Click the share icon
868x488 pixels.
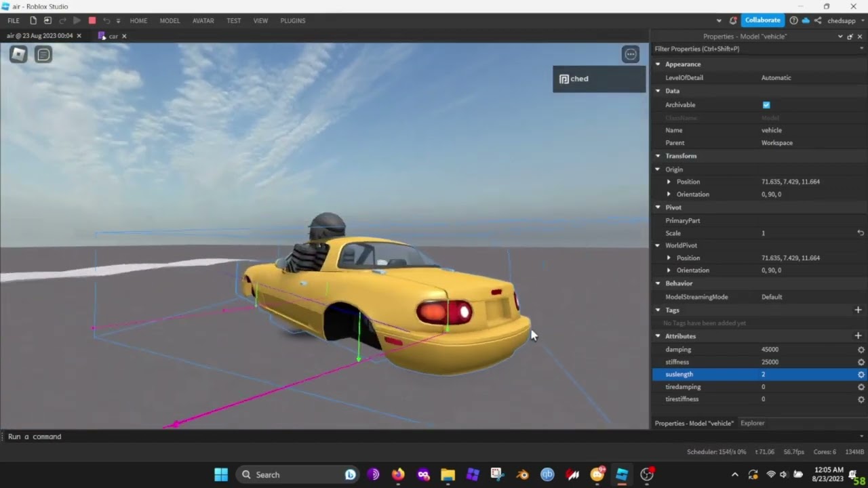[818, 20]
